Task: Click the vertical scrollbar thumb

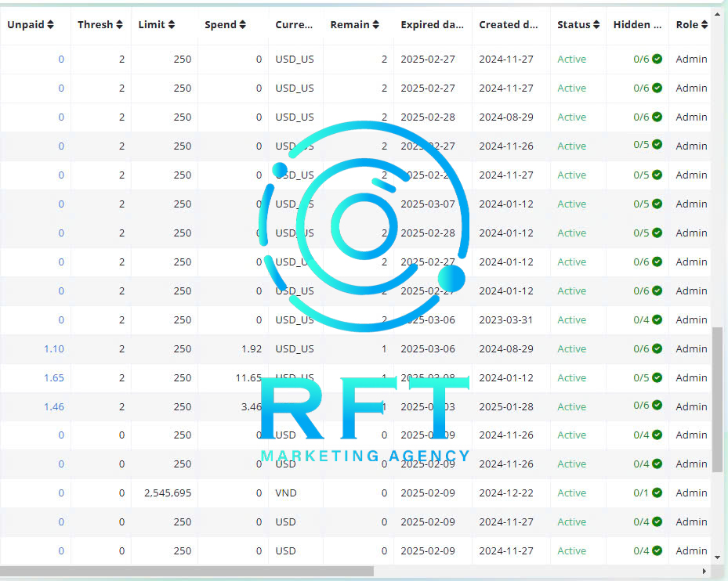Action: tap(717, 399)
